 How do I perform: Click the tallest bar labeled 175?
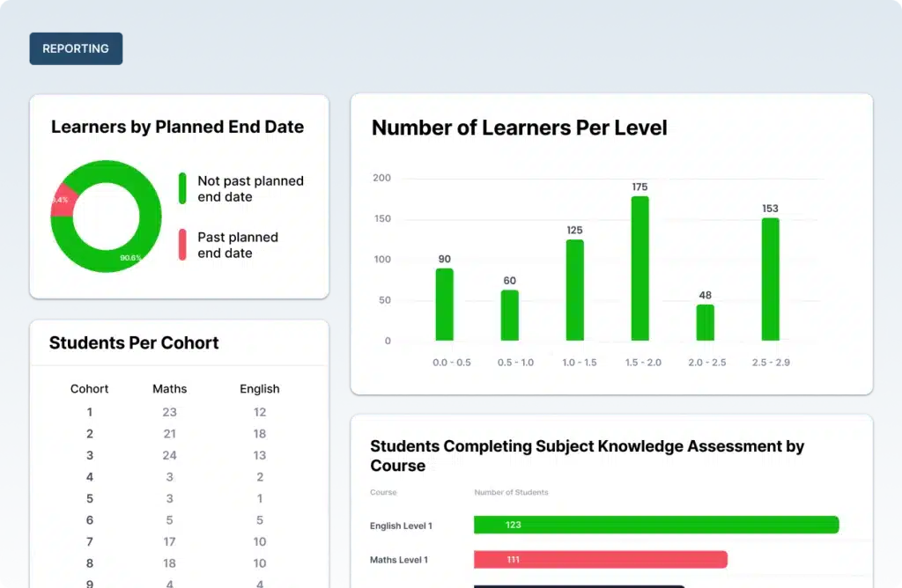click(x=640, y=268)
